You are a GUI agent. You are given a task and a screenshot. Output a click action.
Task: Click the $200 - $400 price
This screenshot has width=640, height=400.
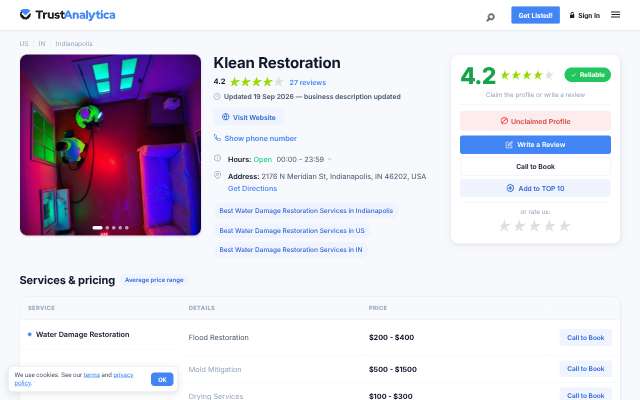tap(391, 338)
